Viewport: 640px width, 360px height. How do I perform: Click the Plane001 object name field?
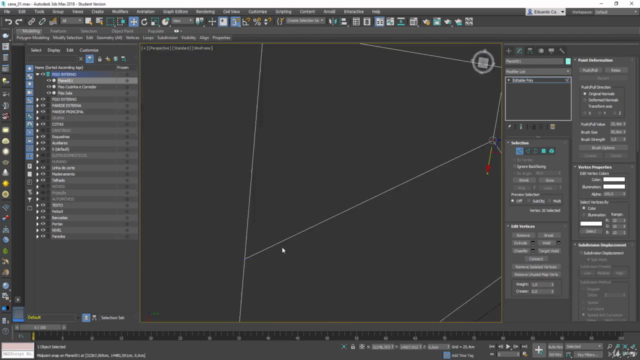point(534,61)
